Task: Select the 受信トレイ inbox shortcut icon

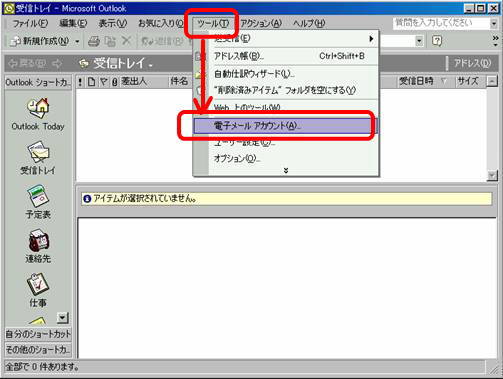Action: tap(38, 153)
